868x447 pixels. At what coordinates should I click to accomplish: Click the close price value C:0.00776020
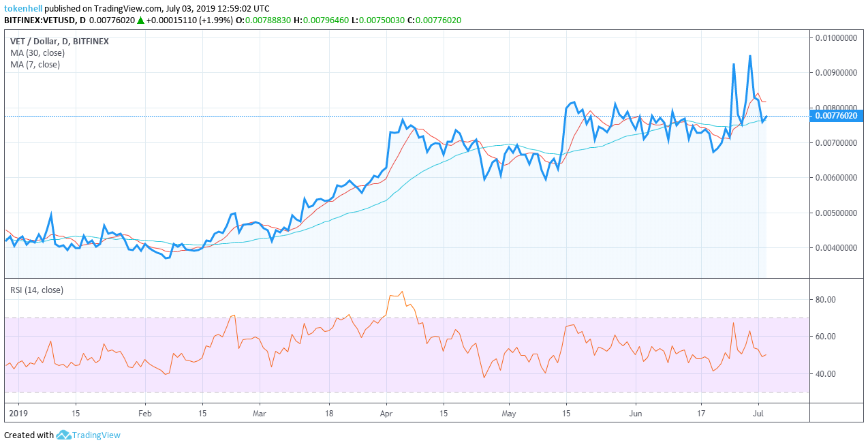[x=434, y=20]
